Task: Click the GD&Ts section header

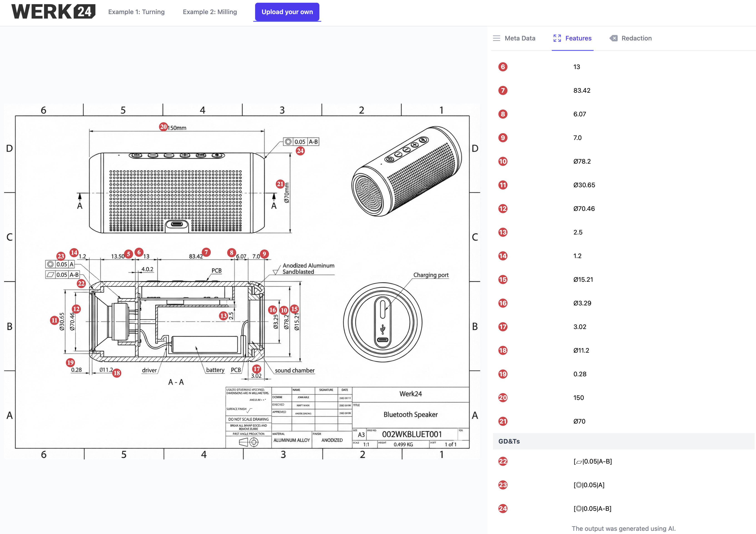Action: 623,442
